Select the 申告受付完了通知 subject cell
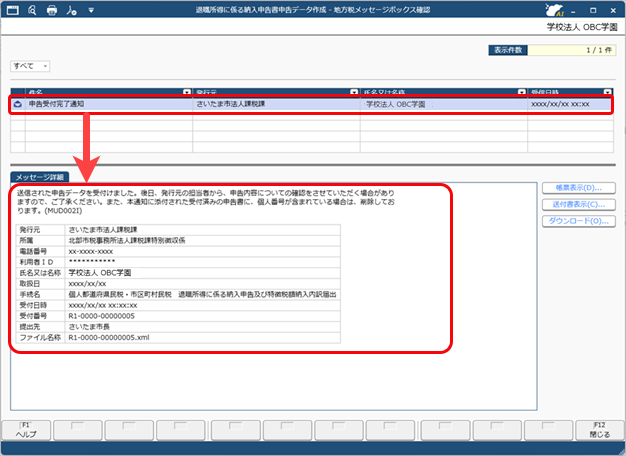This screenshot has height=456, width=626. [109, 104]
